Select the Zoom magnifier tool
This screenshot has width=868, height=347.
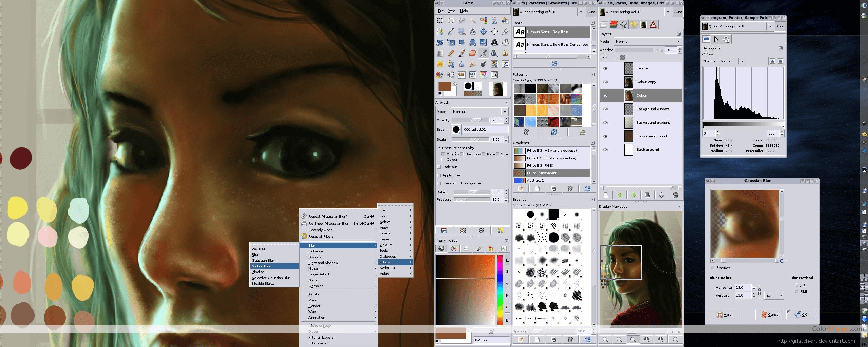coord(461,32)
